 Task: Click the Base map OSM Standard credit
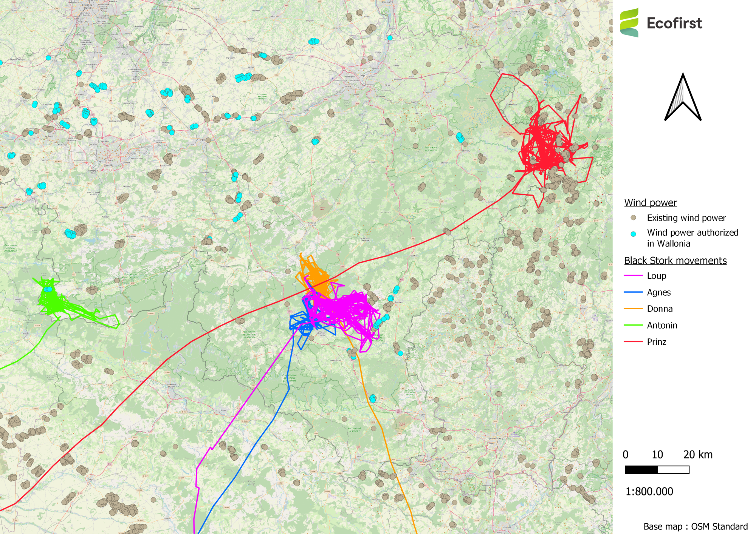[x=696, y=526]
